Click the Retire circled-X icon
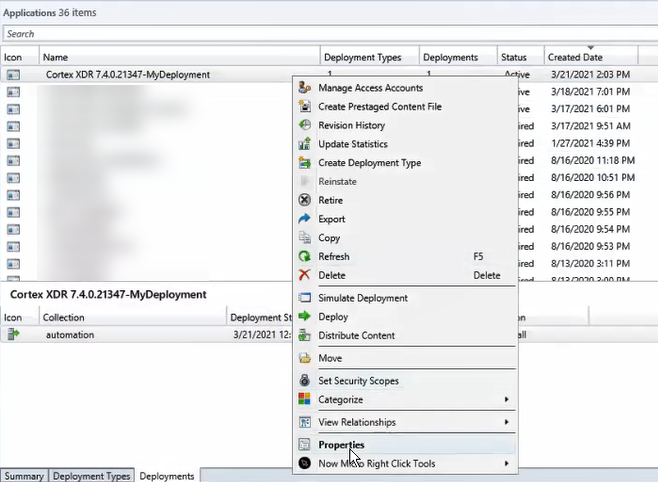The width and height of the screenshot is (658, 482). coord(305,200)
